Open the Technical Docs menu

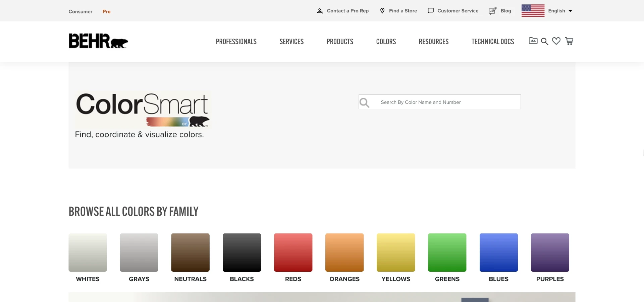coord(493,42)
